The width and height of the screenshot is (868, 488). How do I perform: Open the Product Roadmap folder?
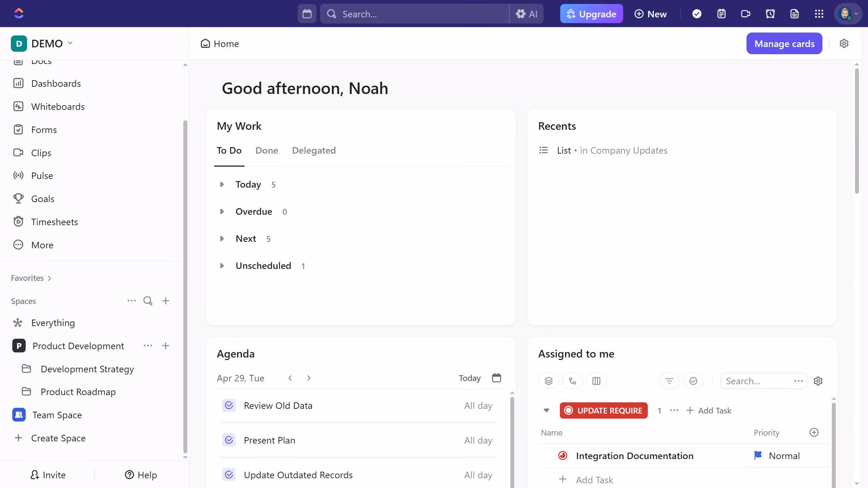click(x=78, y=392)
